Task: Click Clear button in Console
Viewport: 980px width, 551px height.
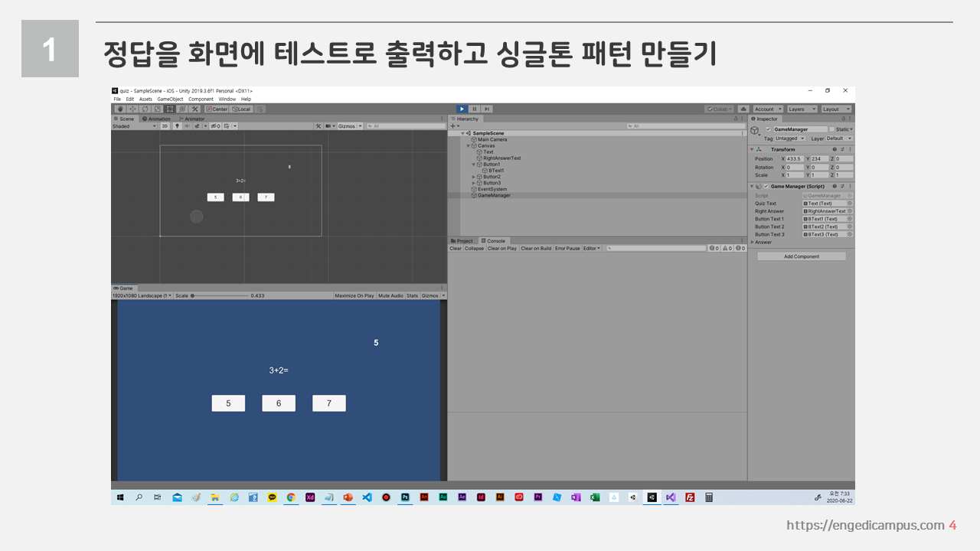Action: pos(456,248)
